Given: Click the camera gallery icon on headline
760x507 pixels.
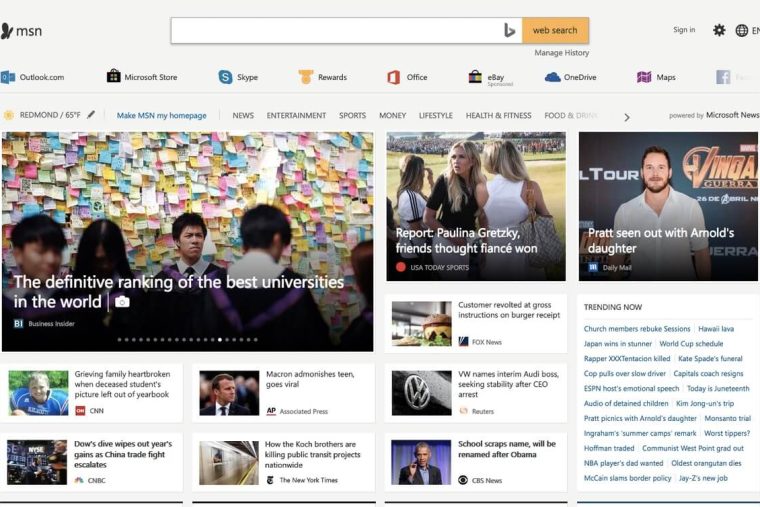Looking at the screenshot, I should click(x=122, y=302).
